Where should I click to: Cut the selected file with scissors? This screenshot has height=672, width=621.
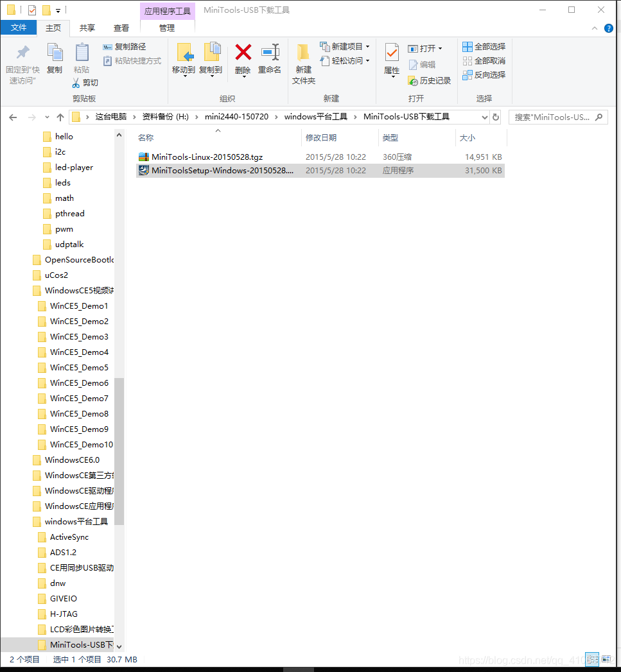click(x=85, y=83)
